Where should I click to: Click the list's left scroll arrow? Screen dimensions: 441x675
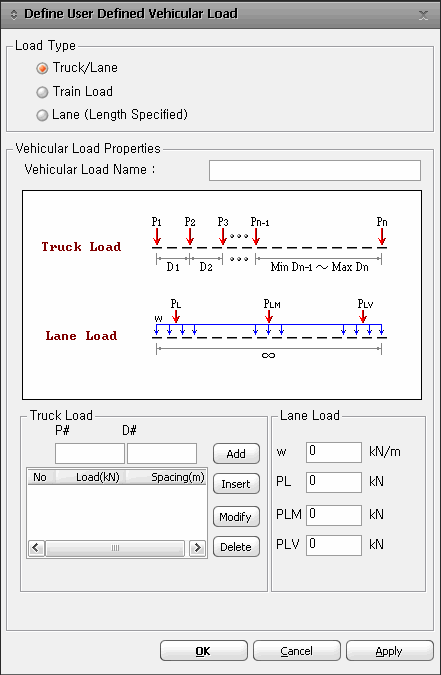coord(36,548)
